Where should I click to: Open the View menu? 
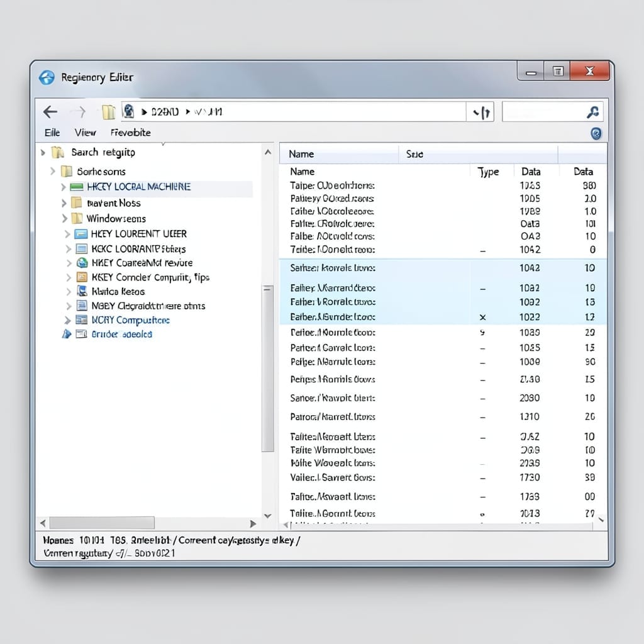click(x=85, y=133)
